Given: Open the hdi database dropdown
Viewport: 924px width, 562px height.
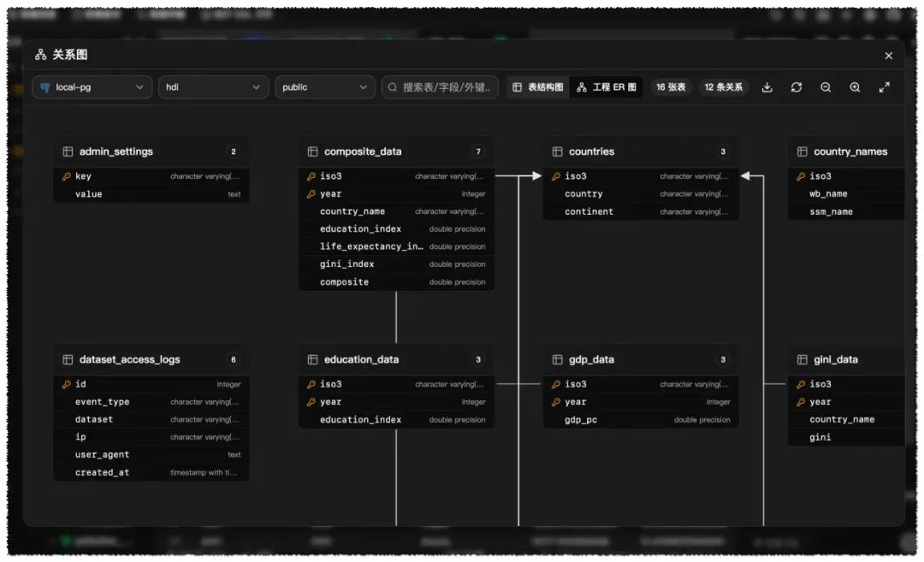Looking at the screenshot, I should (213, 87).
